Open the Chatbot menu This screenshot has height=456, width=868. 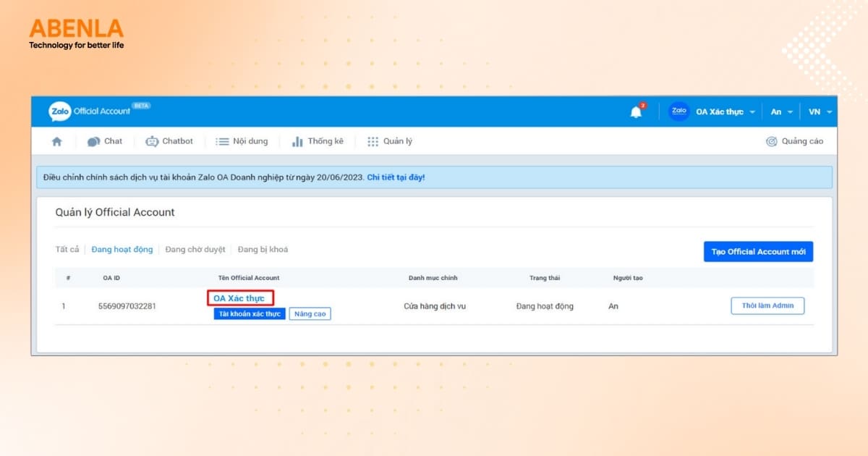coord(169,141)
